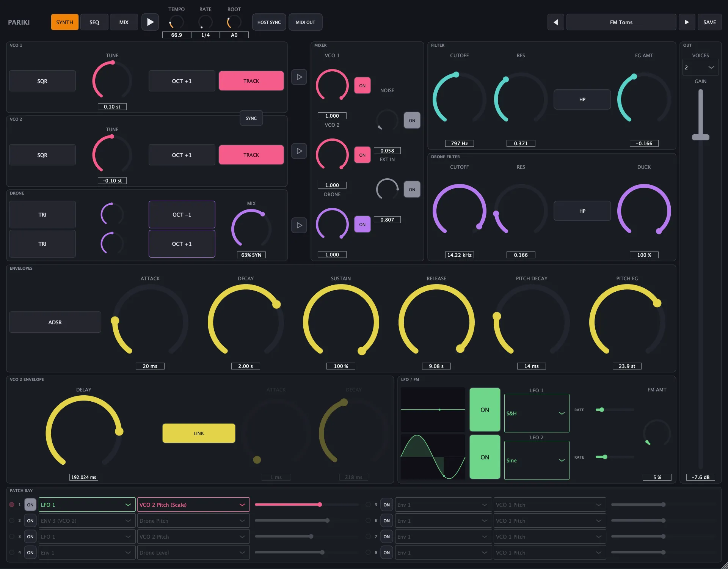Click the MIDI OUT button
Viewport: 728px width, 569px height.
click(x=305, y=22)
